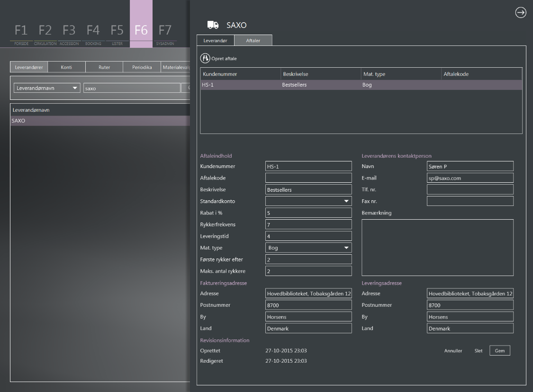Click the contact Navn field with Søren P
Screen dimensions: 533x392
(470, 166)
